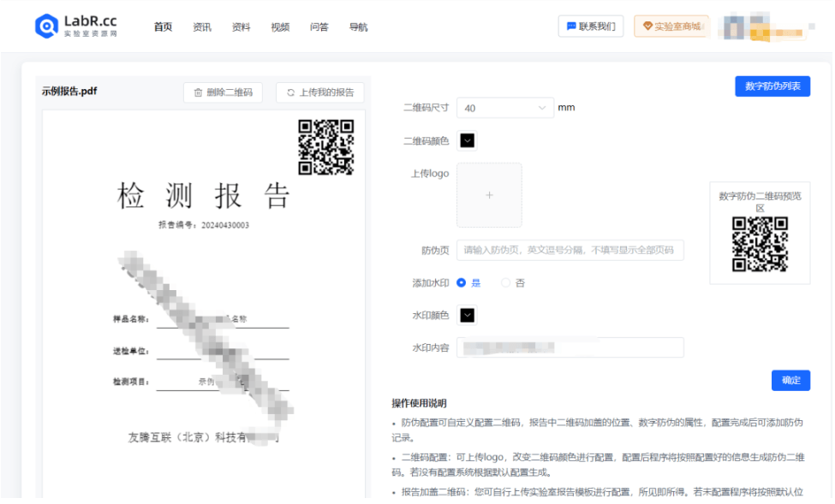The width and height of the screenshot is (835, 504).
Task: Open the 导航 nav item
Action: [x=358, y=27]
